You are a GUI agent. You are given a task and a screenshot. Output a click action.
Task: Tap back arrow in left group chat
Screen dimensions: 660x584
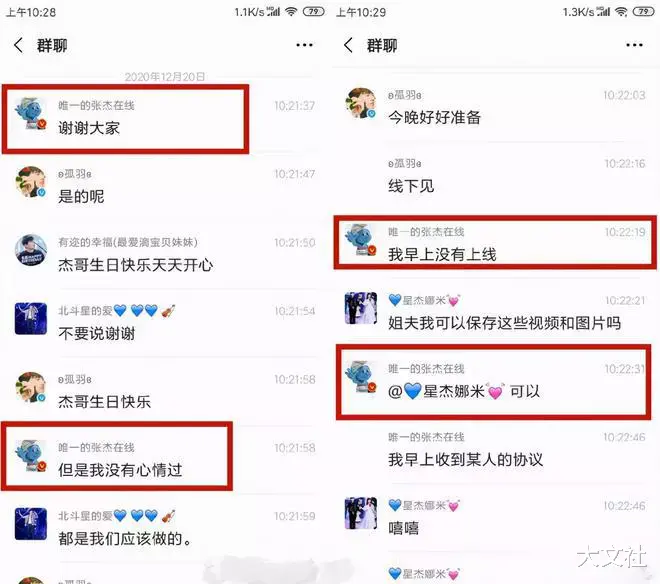point(18,45)
